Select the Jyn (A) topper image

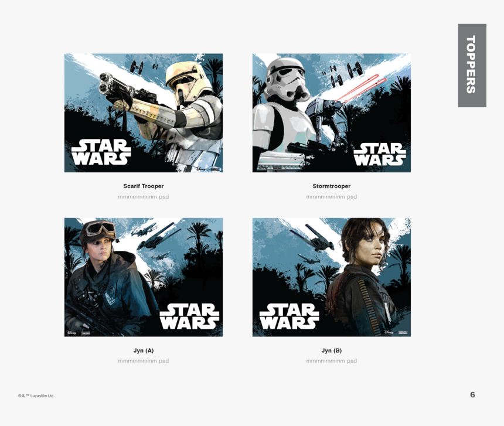pos(144,277)
